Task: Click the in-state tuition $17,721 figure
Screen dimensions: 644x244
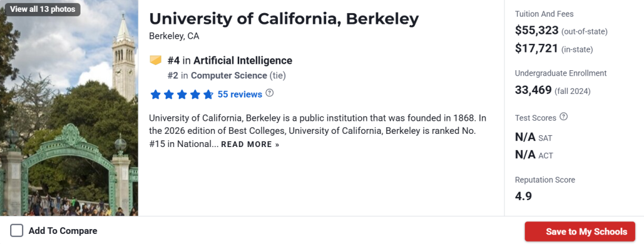Action: (537, 48)
